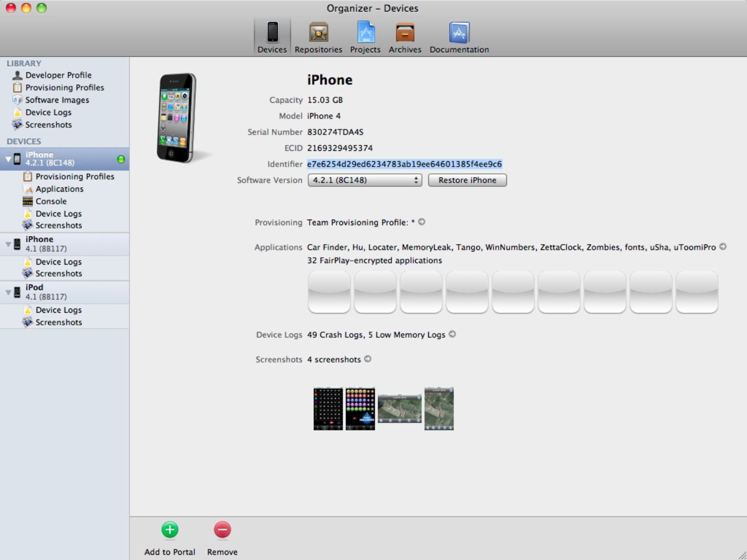Click 32 FairPlay-encrypted applications text
This screenshot has width=747, height=560.
[x=374, y=260]
